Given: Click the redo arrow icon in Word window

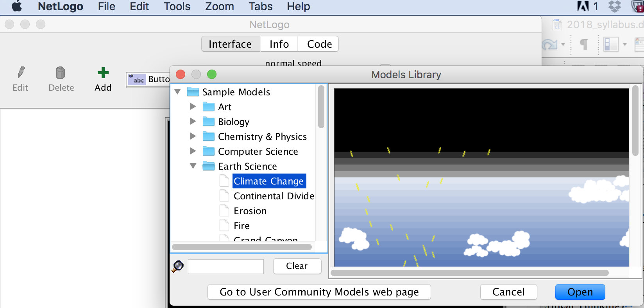Looking at the screenshot, I should [550, 45].
